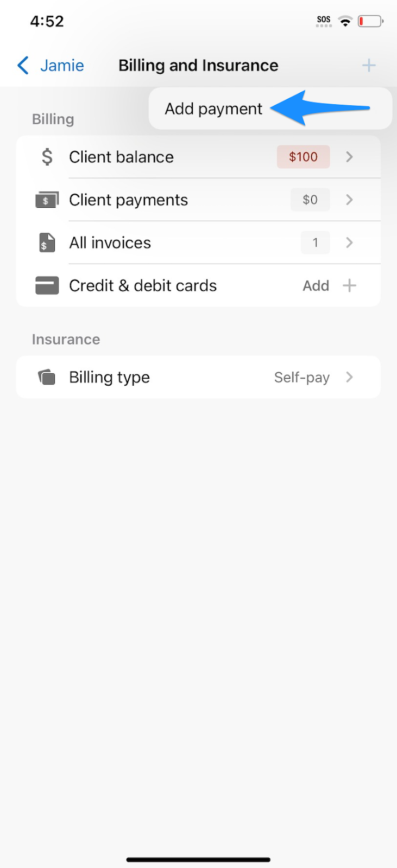The image size is (397, 868).
Task: Tap the plus icon in navigation bar
Action: [x=369, y=66]
